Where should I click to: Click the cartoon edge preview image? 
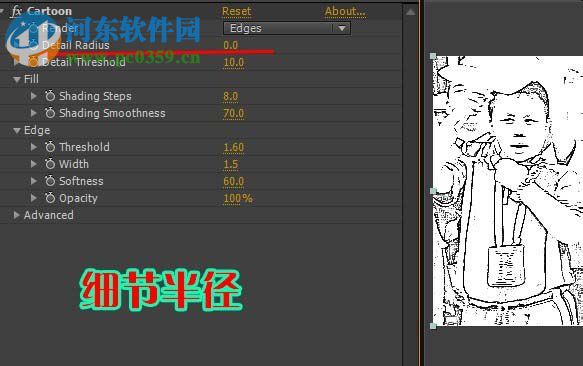click(508, 191)
